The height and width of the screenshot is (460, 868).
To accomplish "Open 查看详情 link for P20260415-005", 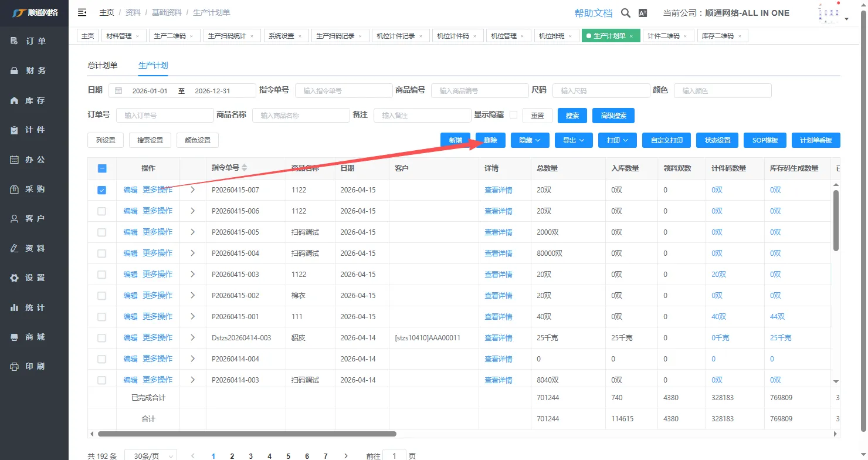I will click(x=498, y=232).
